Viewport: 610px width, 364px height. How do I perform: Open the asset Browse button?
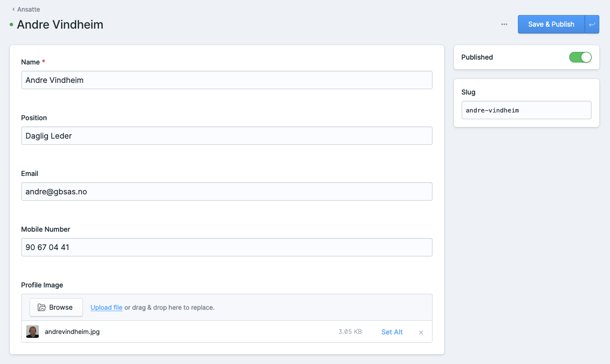pos(56,307)
